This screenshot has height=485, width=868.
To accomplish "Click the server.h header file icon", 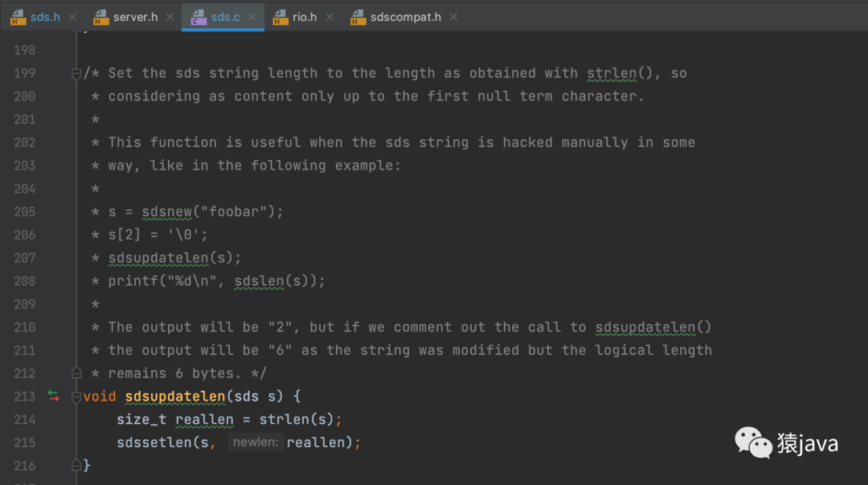I will (100, 17).
